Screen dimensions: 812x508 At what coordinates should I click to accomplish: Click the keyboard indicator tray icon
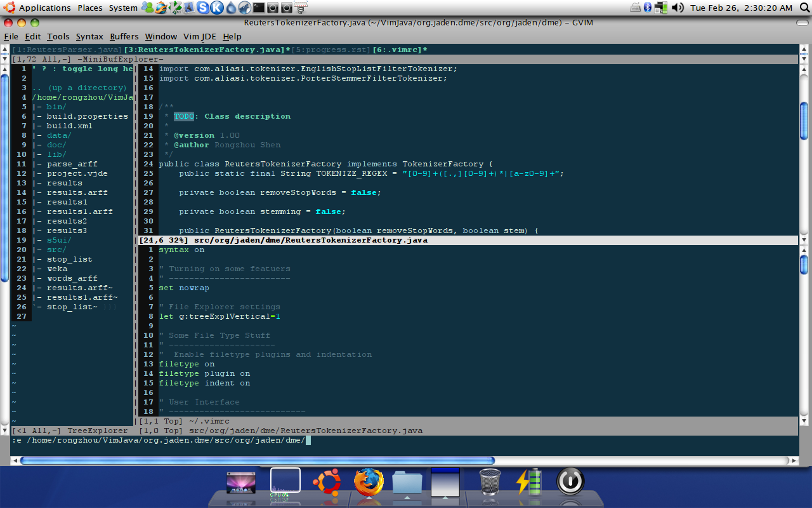[636, 8]
